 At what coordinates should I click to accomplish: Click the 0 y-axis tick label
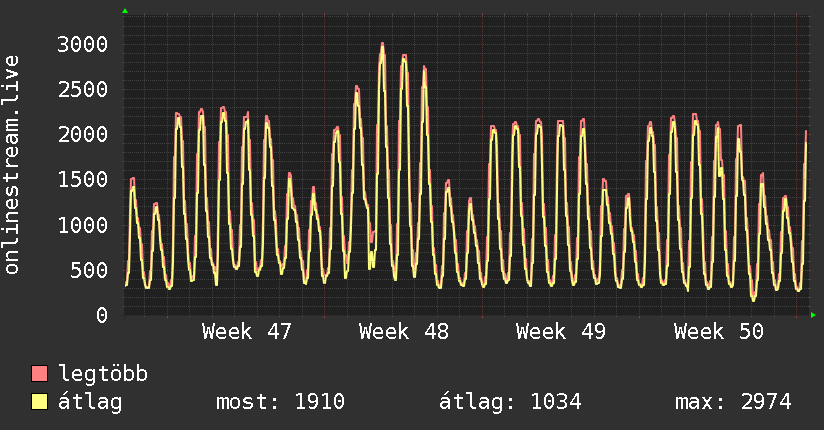click(102, 315)
